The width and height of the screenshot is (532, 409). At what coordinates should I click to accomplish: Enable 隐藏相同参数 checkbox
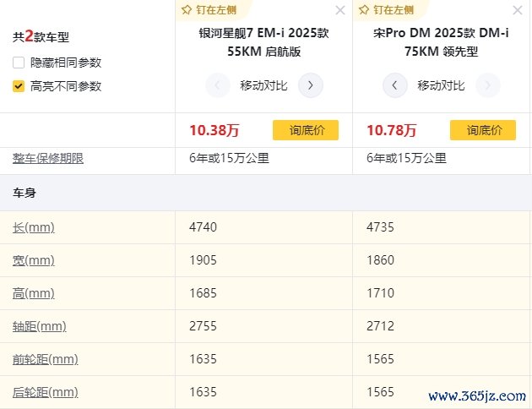pos(19,63)
